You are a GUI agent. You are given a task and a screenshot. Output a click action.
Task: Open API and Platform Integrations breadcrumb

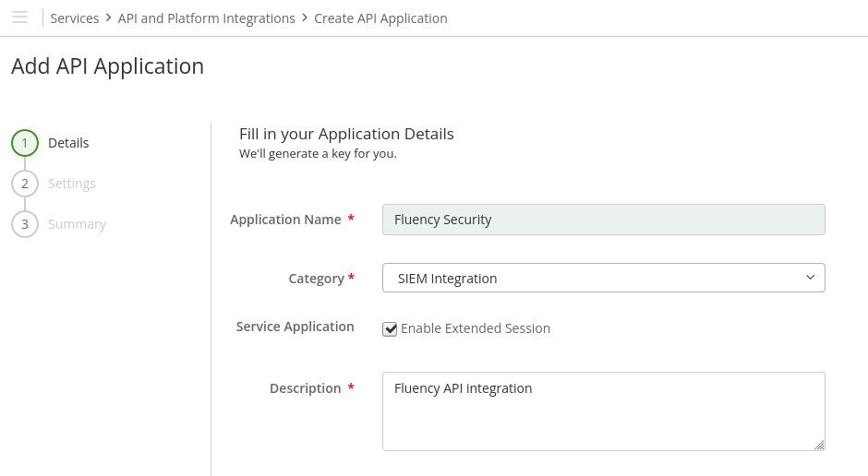207,18
